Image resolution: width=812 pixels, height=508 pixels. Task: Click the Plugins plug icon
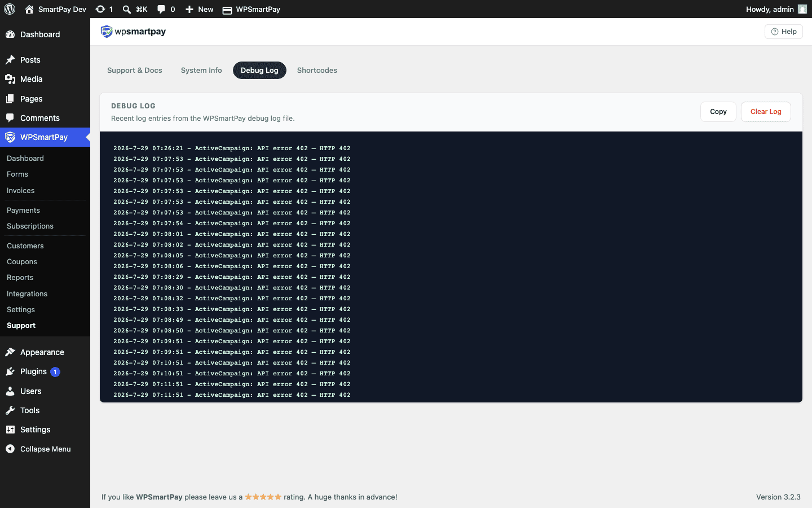pos(10,371)
